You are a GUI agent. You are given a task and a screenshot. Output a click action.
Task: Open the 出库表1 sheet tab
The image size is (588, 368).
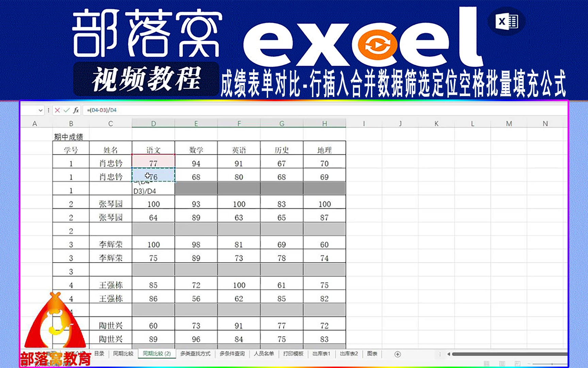tap(321, 354)
